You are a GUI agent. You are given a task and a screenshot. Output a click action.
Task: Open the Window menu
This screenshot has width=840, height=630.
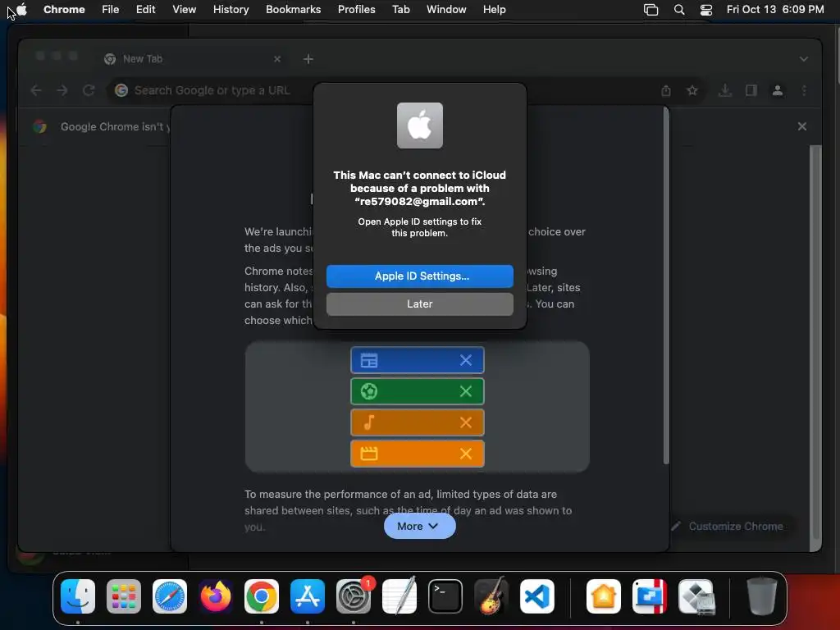(446, 9)
